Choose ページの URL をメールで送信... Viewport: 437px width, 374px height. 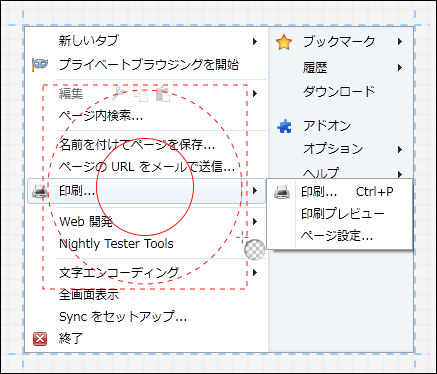[x=146, y=166]
